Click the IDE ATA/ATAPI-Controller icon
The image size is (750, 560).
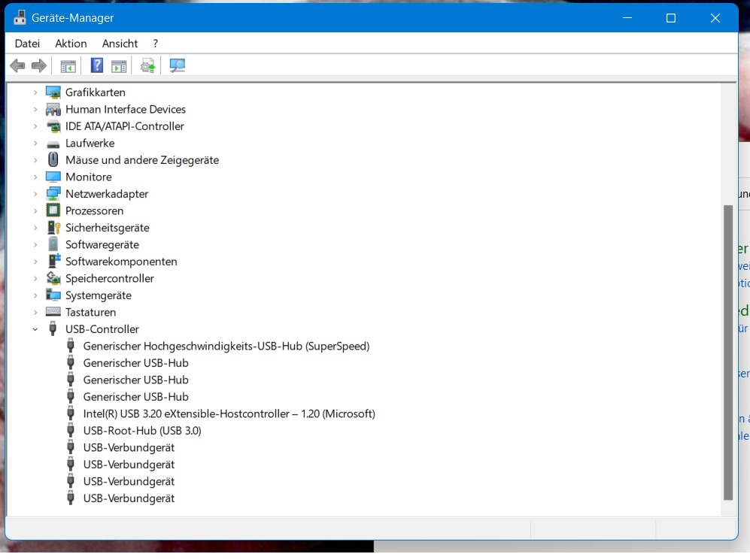pyautogui.click(x=53, y=126)
